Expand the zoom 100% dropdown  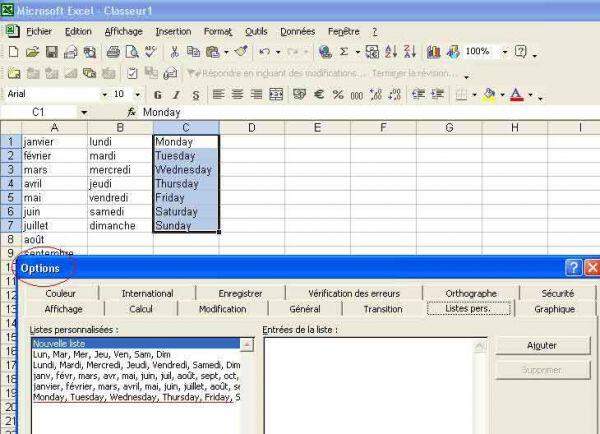pos(505,52)
